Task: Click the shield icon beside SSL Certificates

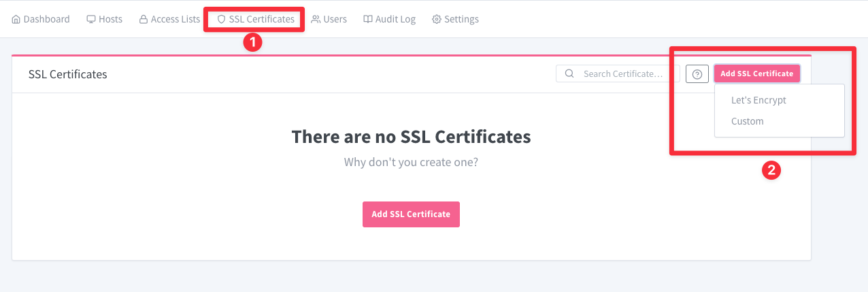Action: [x=221, y=19]
